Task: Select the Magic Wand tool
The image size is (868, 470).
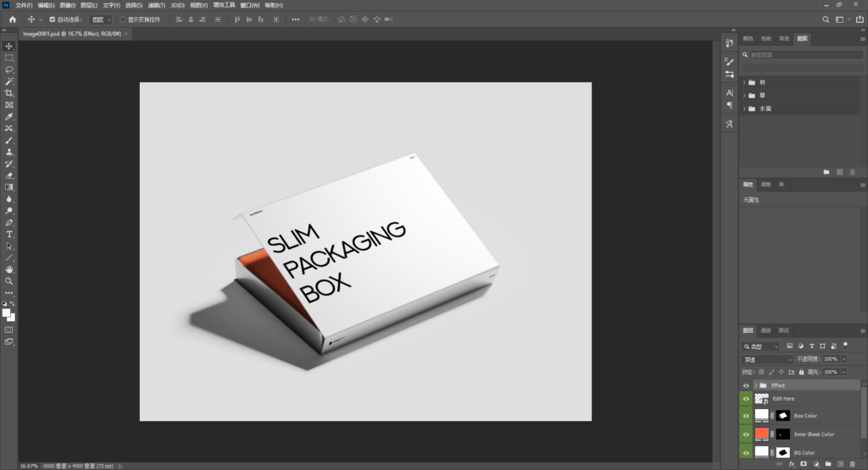Action: [8, 81]
